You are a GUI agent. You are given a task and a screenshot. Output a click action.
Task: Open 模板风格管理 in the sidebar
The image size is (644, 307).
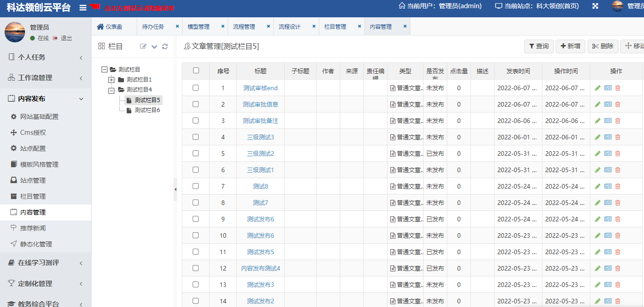[39, 164]
